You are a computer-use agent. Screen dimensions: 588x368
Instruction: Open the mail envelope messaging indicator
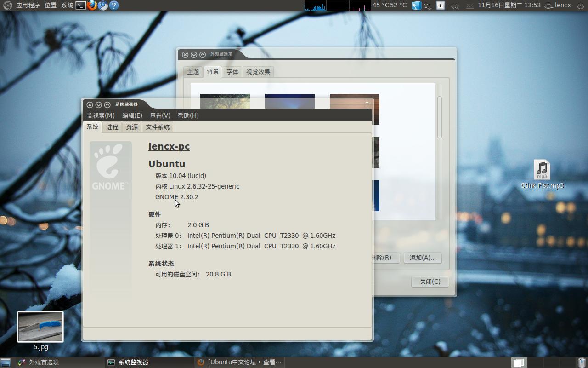(469, 6)
